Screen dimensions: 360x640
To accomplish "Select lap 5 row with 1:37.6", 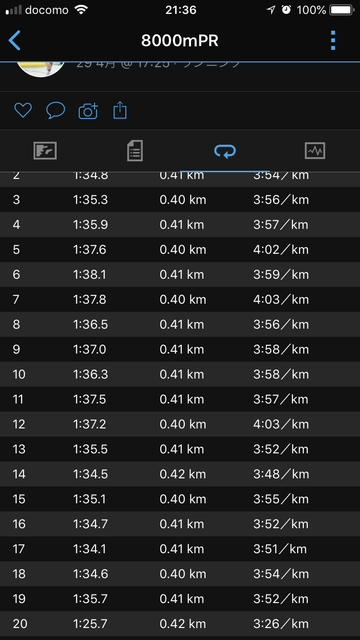I will (x=180, y=249).
